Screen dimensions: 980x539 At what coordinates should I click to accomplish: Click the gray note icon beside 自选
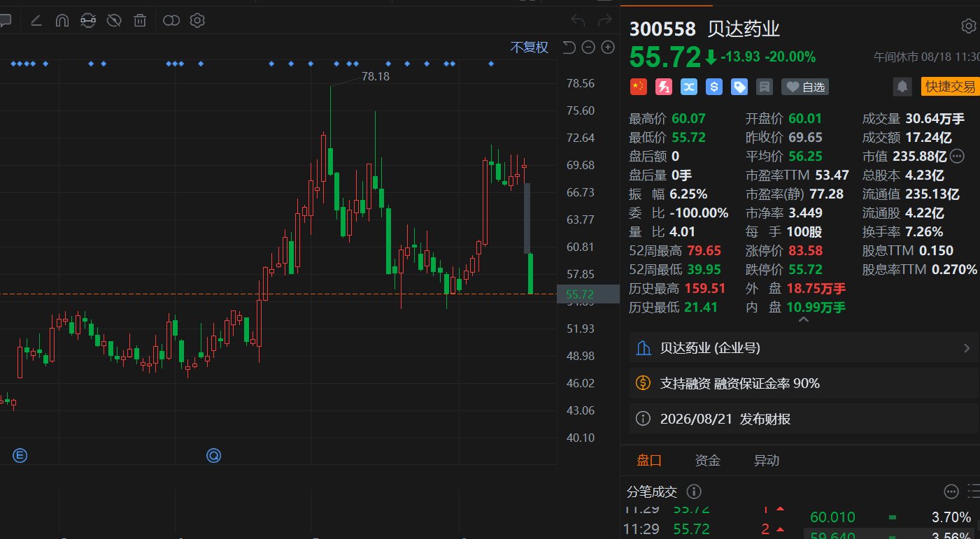coord(765,87)
